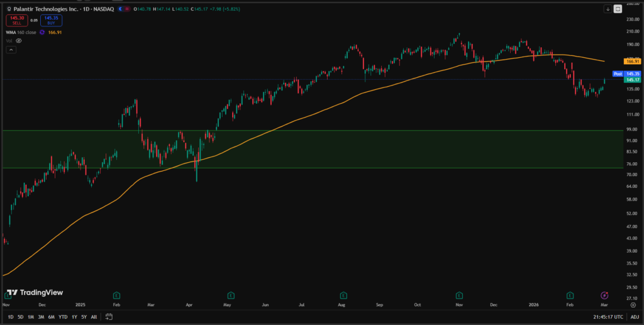Image resolution: width=644 pixels, height=325 pixels.
Task: Select the 3M time range
Action: pyautogui.click(x=41, y=317)
